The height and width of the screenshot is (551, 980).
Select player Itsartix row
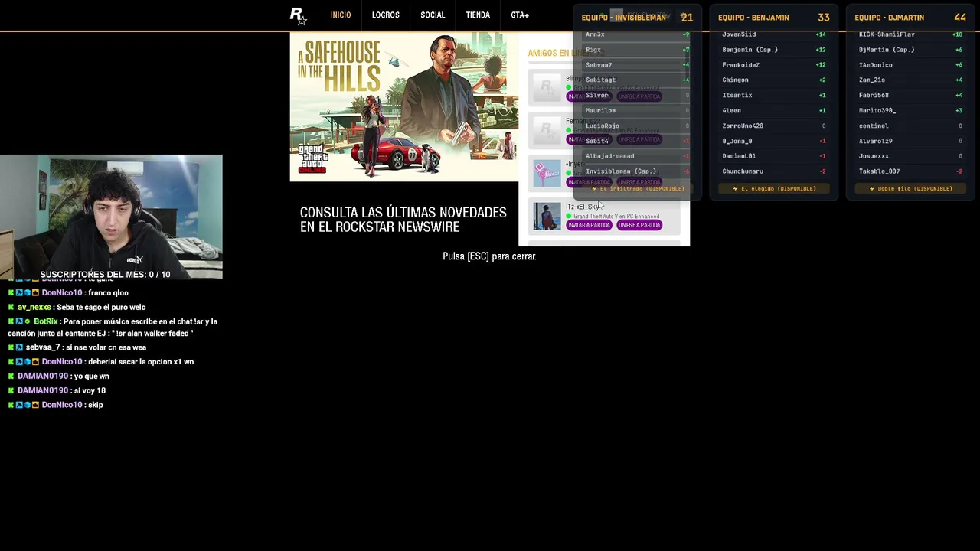(x=774, y=96)
